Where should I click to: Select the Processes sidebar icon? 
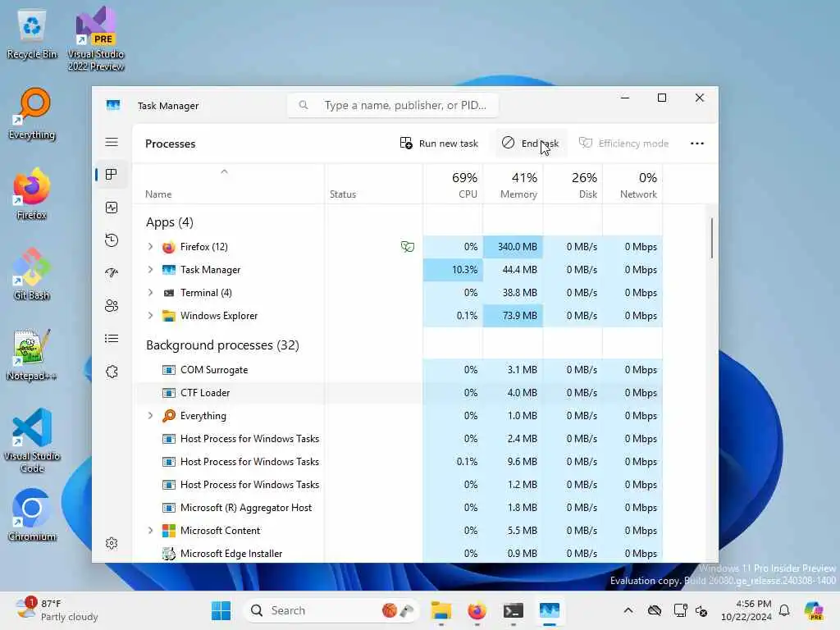coord(112,175)
